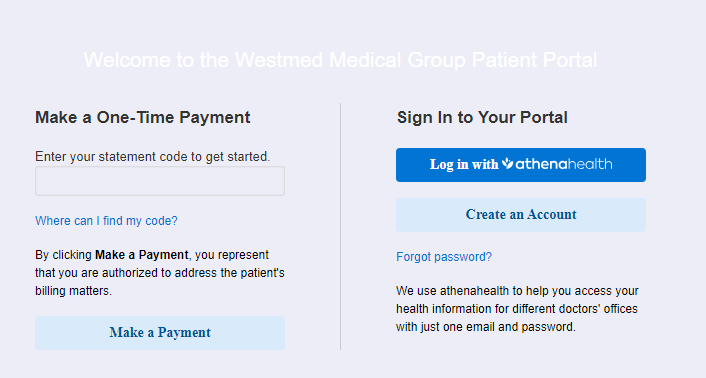This screenshot has width=706, height=378.
Task: Click the word Account in Create an Account
Action: (552, 214)
